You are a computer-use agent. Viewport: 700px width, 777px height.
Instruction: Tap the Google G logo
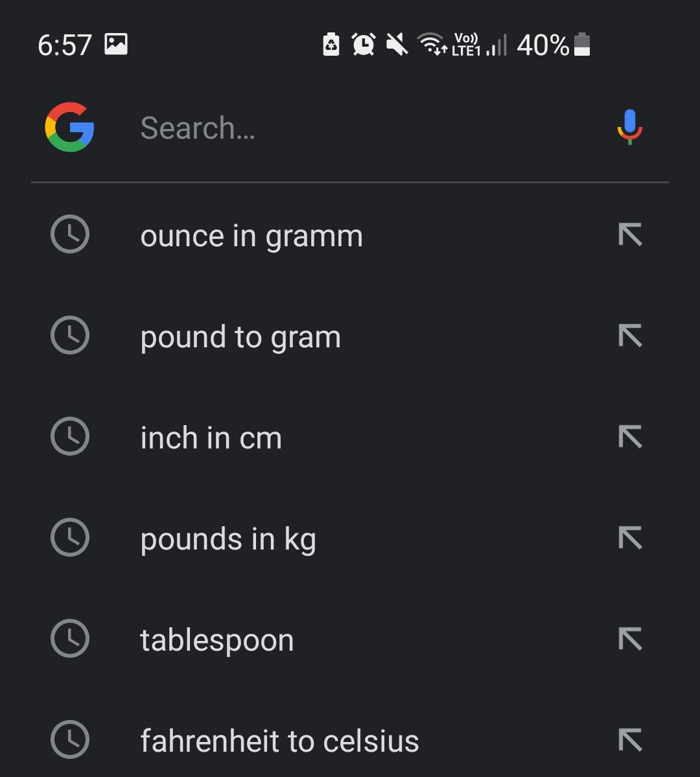(x=69, y=127)
